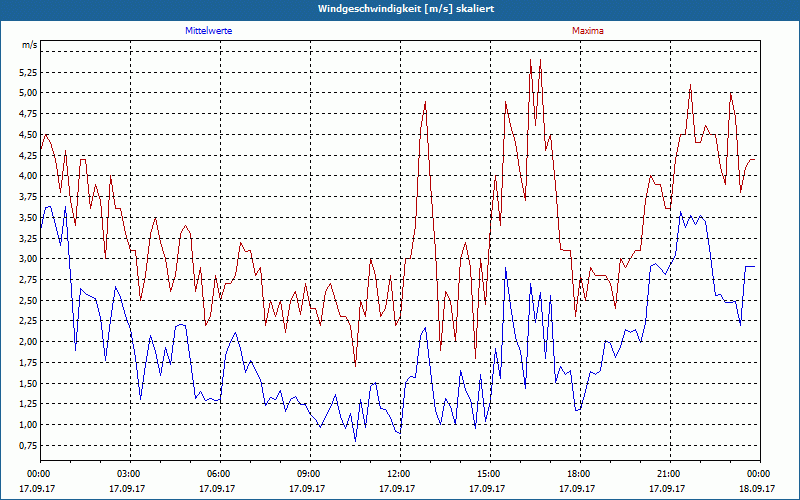Click the y-axis value '2,00'
The image size is (800, 500).
(x=29, y=342)
